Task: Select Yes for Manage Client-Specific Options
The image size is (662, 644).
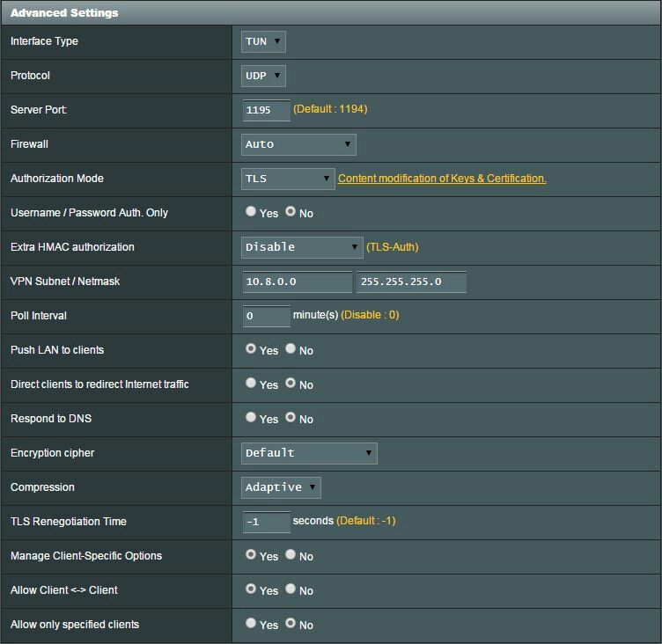Action: pyautogui.click(x=251, y=554)
